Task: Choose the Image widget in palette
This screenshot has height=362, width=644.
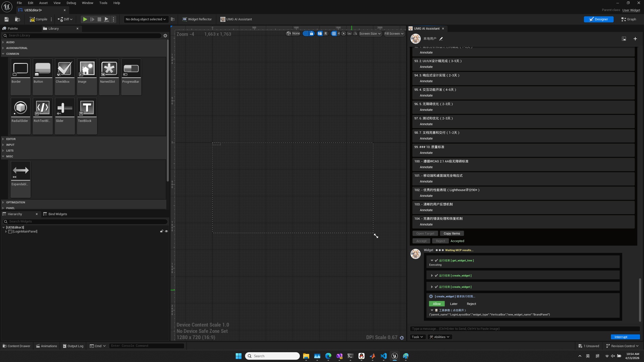Action: pos(87,77)
